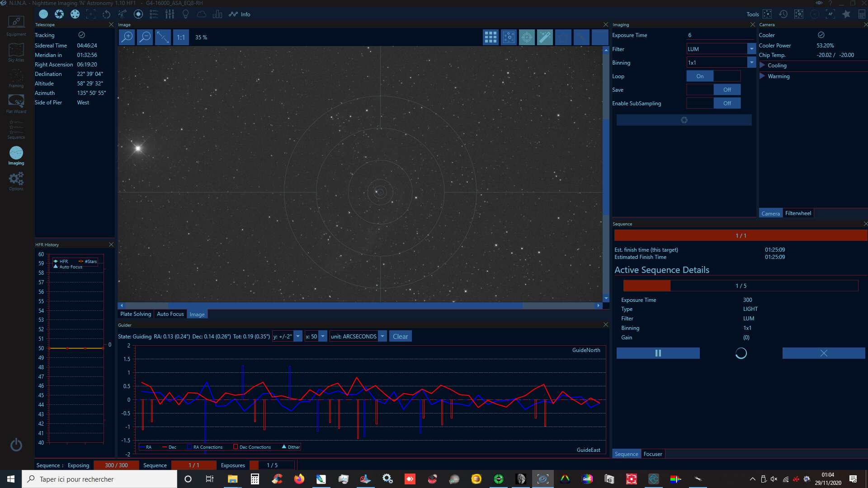Open the Filter LUM dropdown
Screen dimensions: 868x488
751,49
